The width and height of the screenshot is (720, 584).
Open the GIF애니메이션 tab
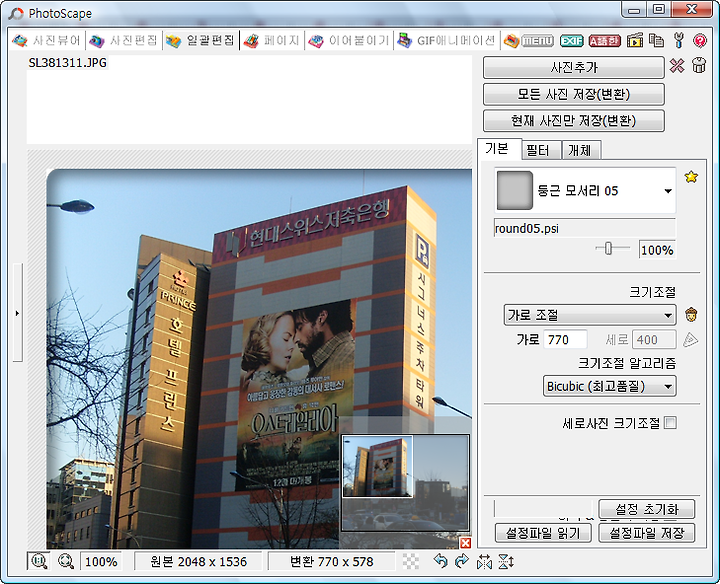[x=446, y=41]
